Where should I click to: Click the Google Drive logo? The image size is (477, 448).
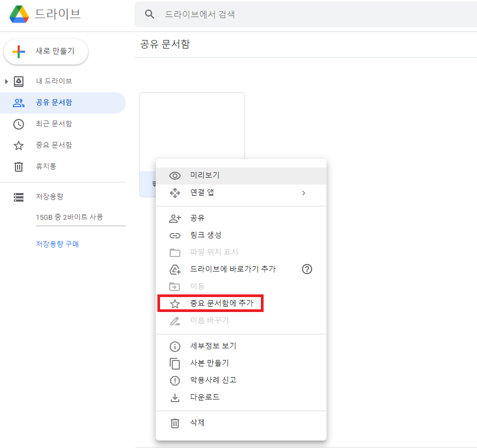(19, 14)
